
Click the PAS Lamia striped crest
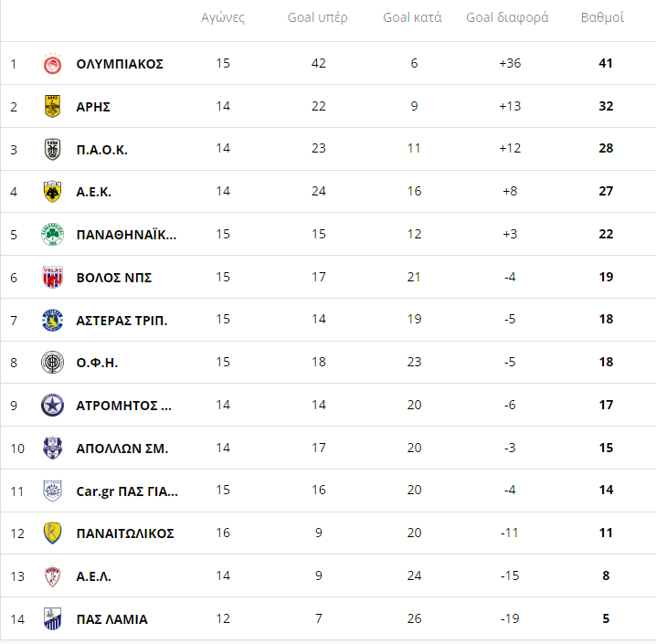52,618
